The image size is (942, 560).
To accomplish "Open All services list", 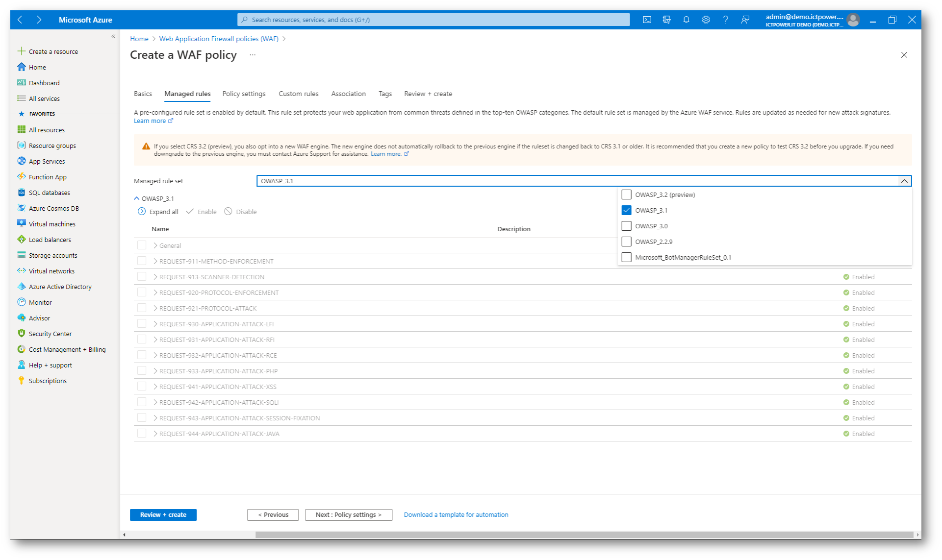I will pos(44,98).
